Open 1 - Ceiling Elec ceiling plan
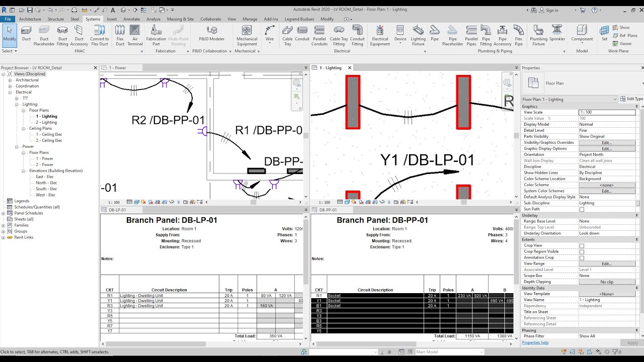 click(x=49, y=134)
